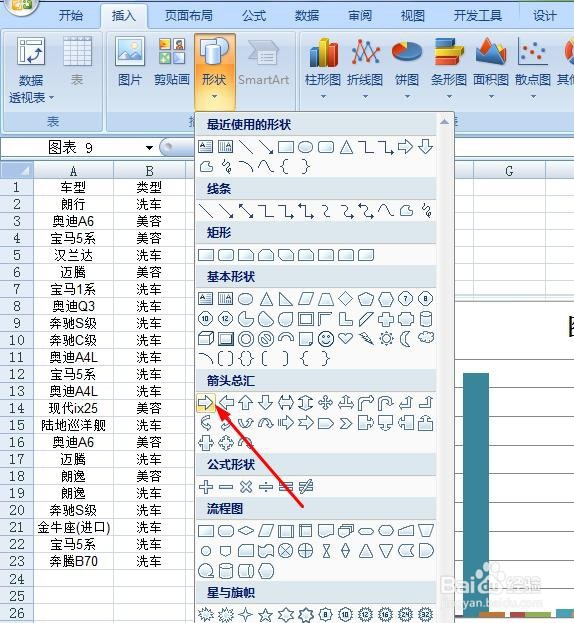
Task: Click the 类型 header cell
Action: click(149, 187)
